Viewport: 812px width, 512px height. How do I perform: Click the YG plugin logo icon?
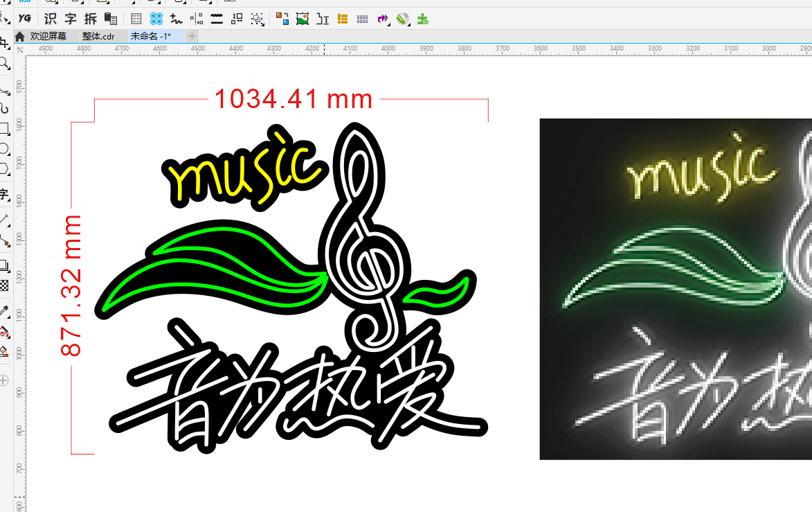pyautogui.click(x=24, y=19)
